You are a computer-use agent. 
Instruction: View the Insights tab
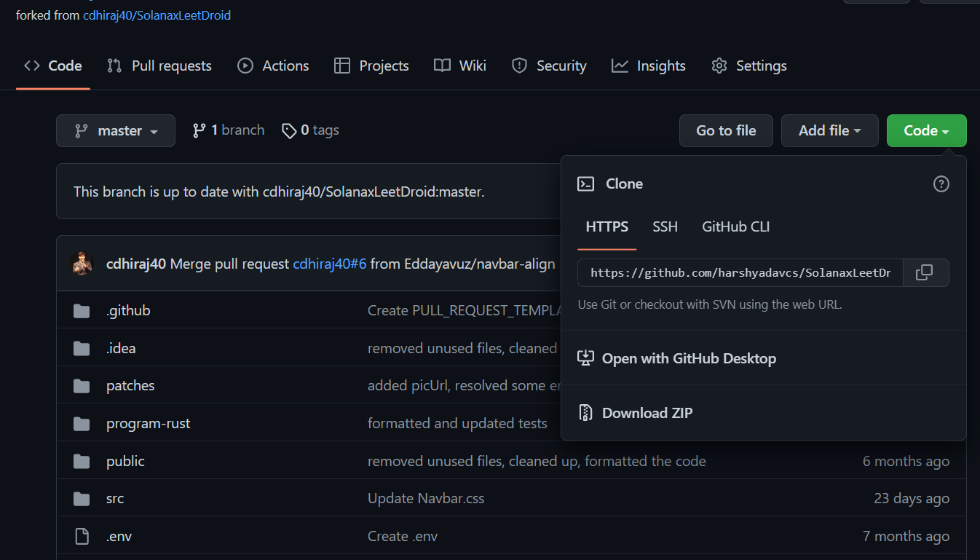point(649,66)
